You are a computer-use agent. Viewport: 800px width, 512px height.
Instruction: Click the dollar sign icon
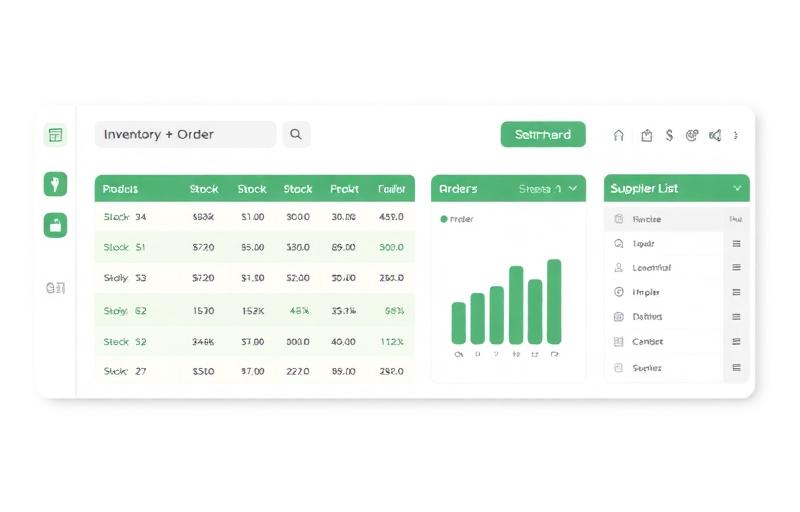click(669, 135)
